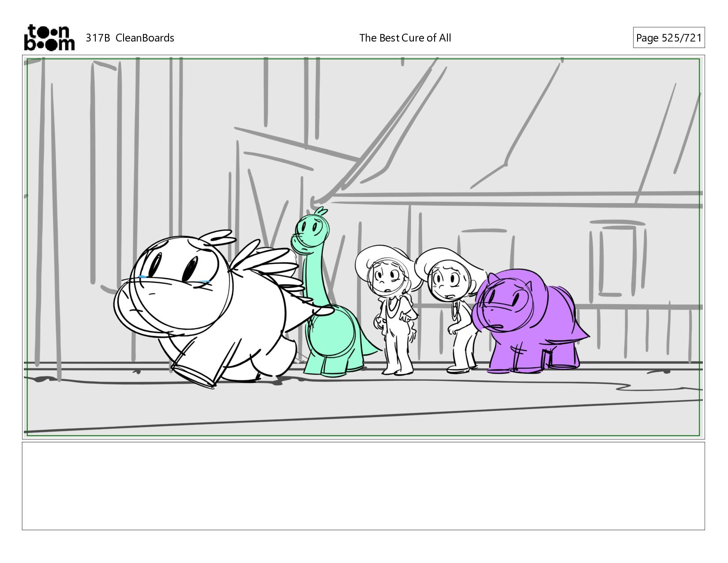This screenshot has width=728, height=563.
Task: Click the 'Page 525/721' page number box
Action: point(669,38)
